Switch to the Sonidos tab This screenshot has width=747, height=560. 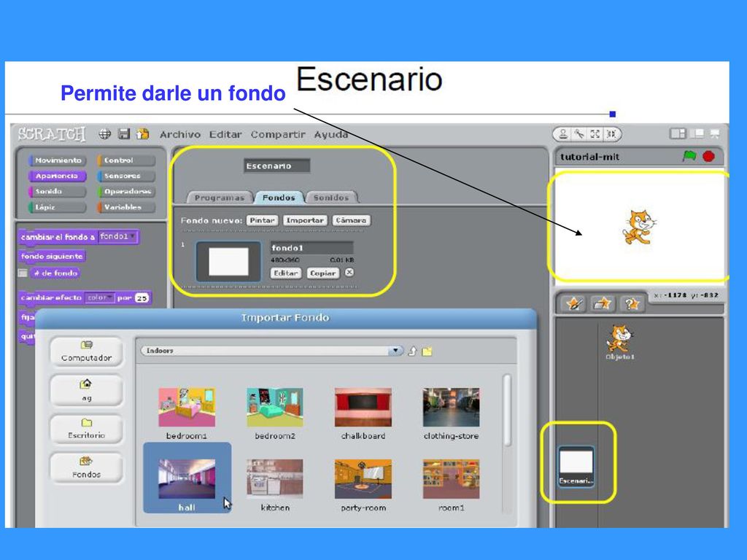(x=331, y=197)
